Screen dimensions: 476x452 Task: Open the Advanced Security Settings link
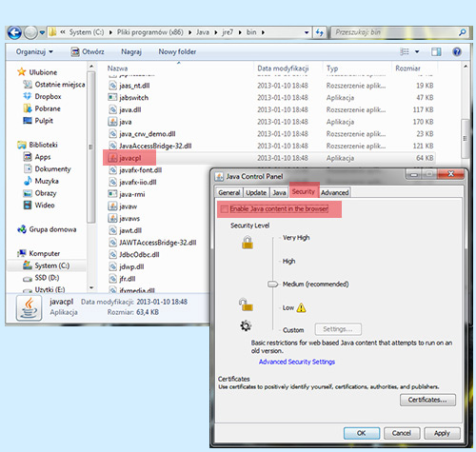coord(297,362)
